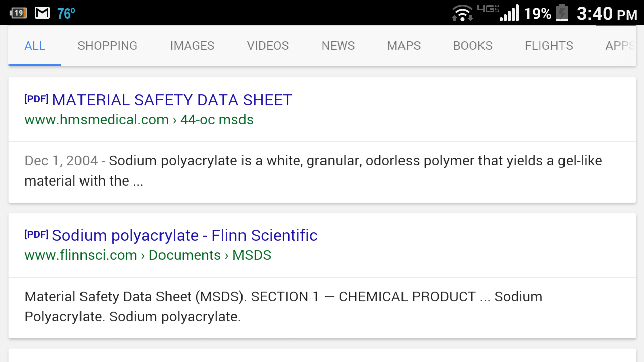
Task: Tap the calendar icon showing 19
Action: (x=18, y=13)
